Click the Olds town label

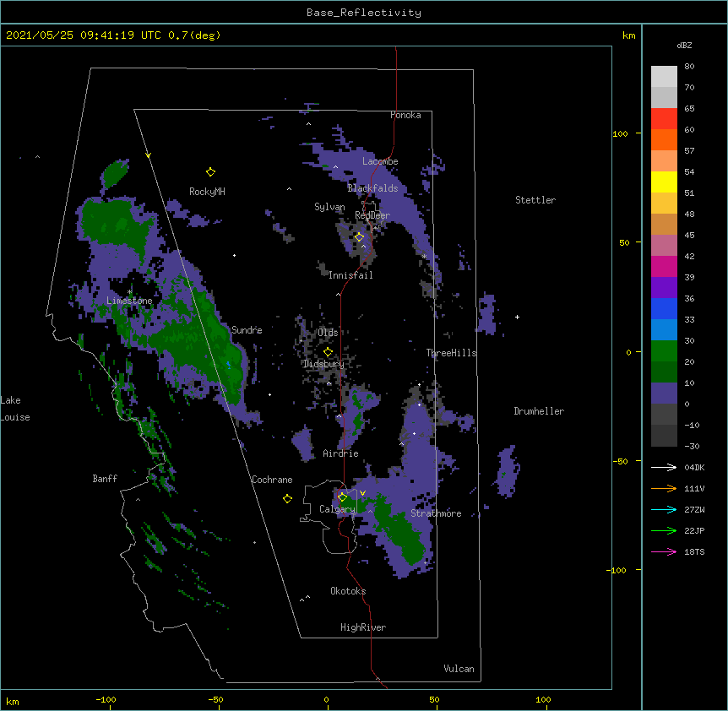pyautogui.click(x=328, y=333)
